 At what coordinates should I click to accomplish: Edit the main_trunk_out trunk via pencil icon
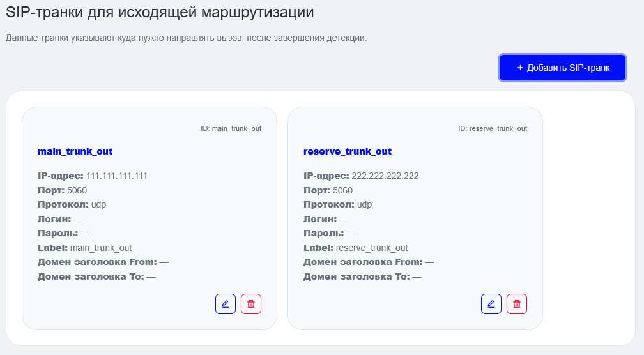(226, 304)
